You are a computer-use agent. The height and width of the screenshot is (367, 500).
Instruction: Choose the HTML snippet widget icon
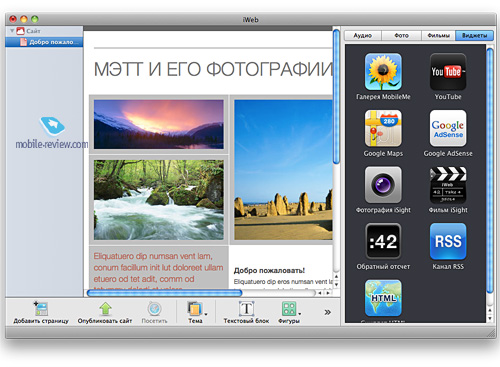tap(383, 298)
